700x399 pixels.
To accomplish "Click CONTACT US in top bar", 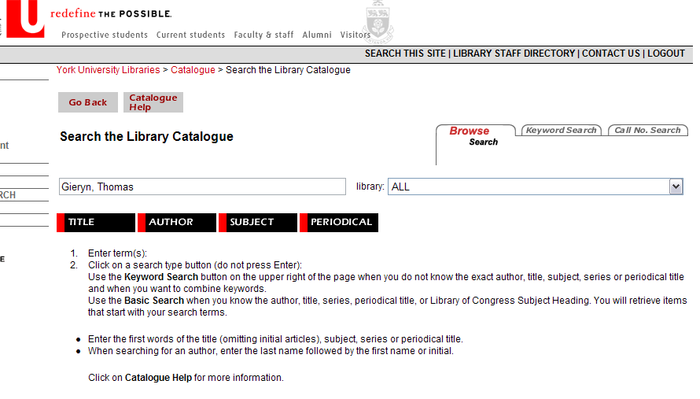I will pos(611,54).
